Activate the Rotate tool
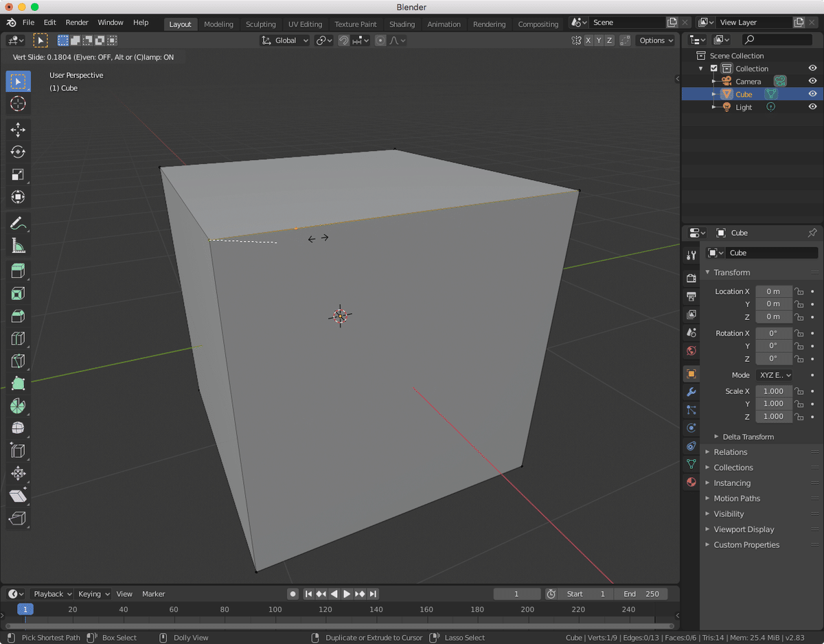This screenshot has height=644, width=824. click(19, 152)
